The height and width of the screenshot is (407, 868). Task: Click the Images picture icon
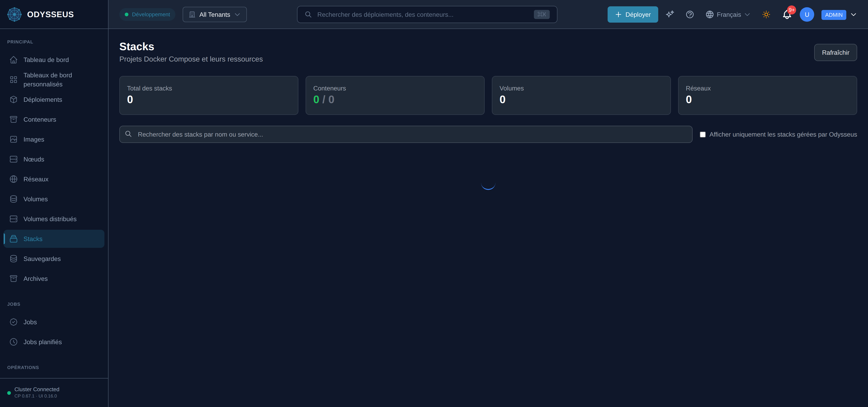coord(14,139)
